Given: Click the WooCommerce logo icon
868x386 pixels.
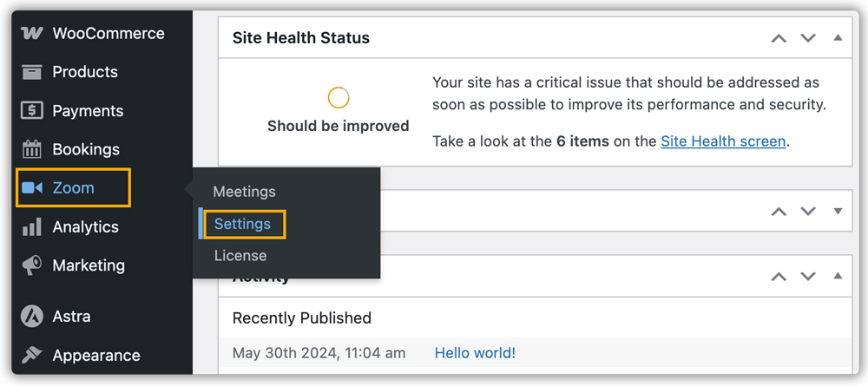Looking at the screenshot, I should (x=31, y=33).
